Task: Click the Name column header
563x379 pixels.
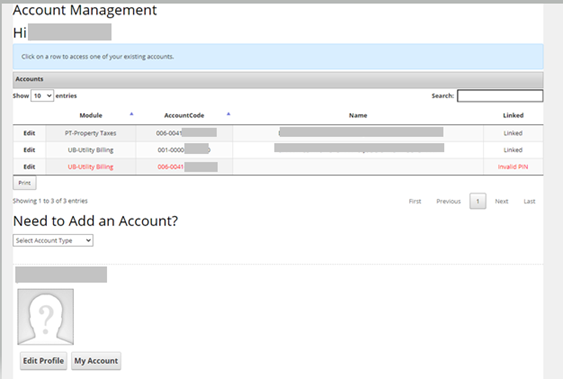Action: [x=358, y=115]
